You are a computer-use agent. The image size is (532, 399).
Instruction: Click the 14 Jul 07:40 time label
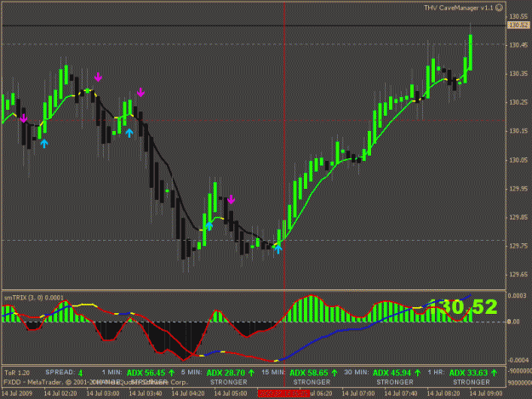[x=401, y=394]
